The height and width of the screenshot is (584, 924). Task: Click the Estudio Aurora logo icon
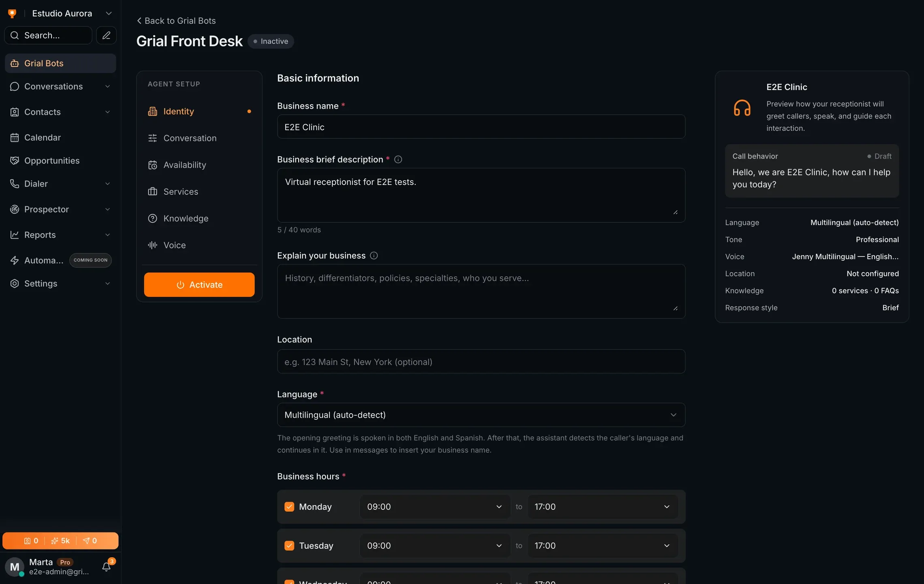12,13
